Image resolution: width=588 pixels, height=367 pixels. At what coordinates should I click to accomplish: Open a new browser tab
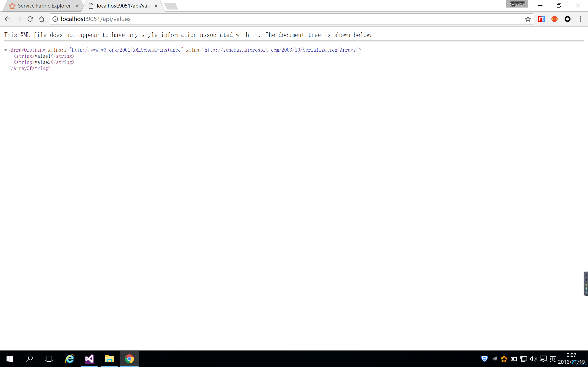171,6
